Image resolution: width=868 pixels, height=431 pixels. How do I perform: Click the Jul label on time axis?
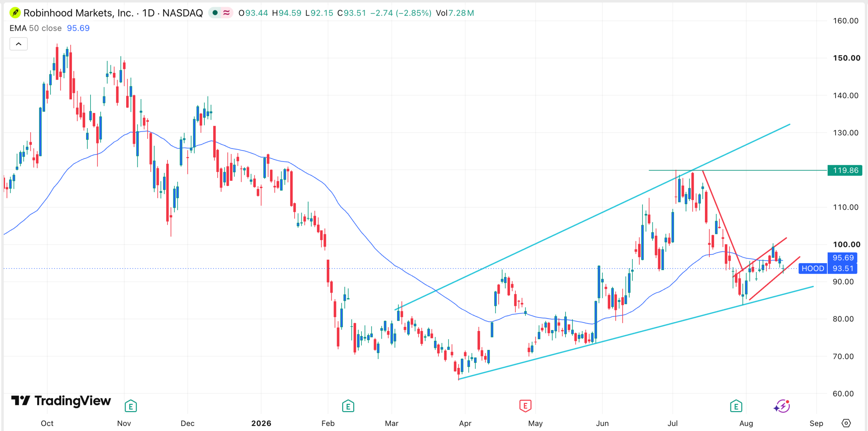point(673,423)
